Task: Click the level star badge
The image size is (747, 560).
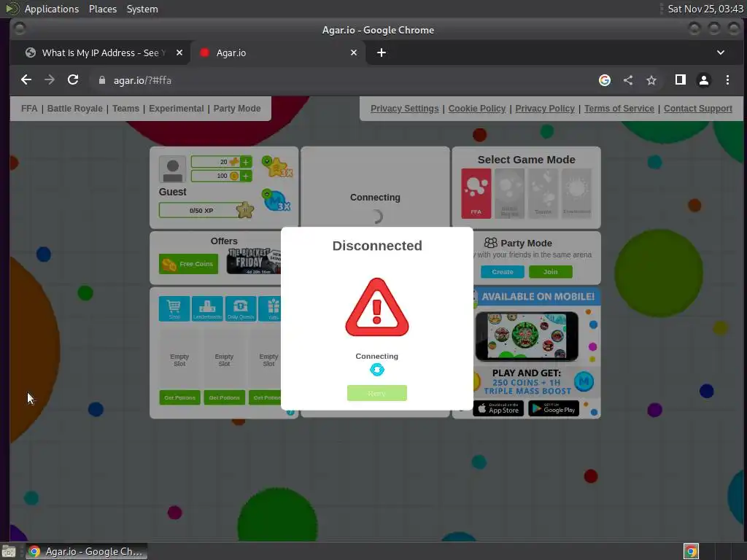Action: point(245,210)
